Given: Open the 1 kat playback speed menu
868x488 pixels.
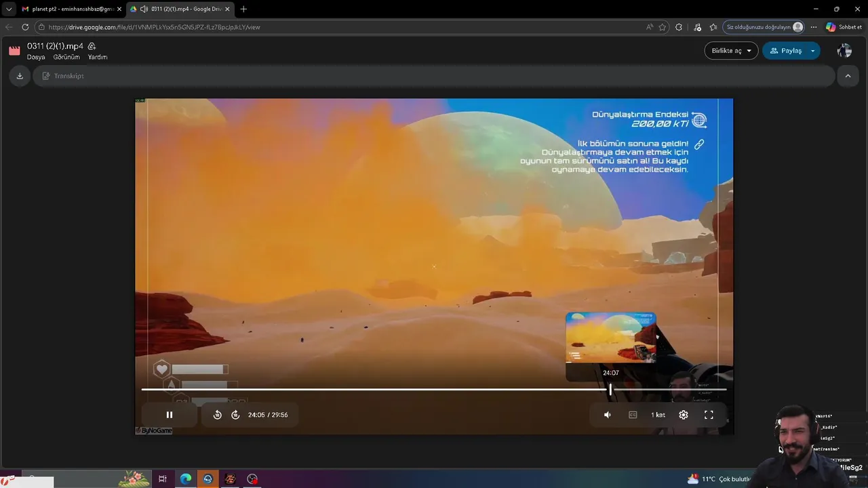Looking at the screenshot, I should pyautogui.click(x=658, y=415).
